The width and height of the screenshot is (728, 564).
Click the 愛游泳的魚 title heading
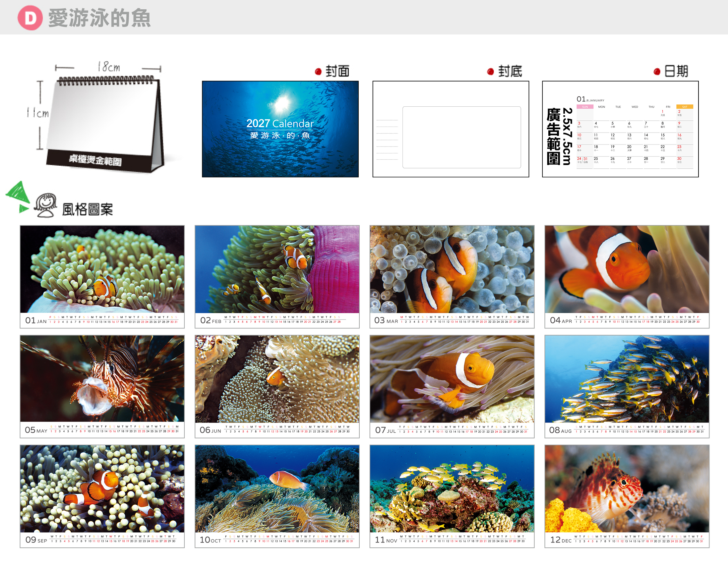pos(99,18)
